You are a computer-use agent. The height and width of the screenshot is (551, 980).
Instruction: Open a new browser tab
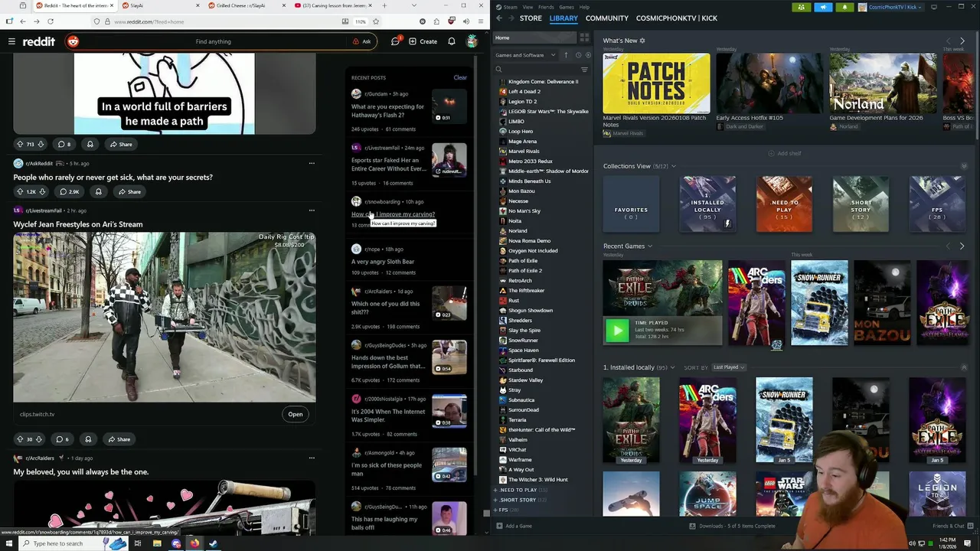tap(384, 5)
